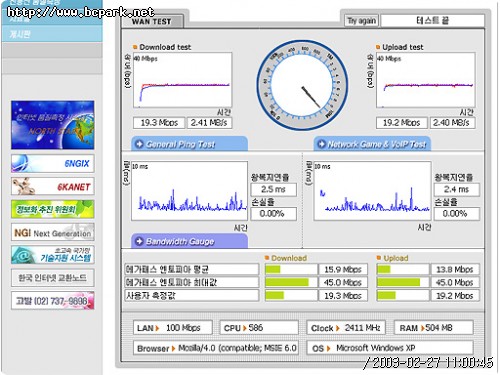Click the teal @ symbol support system banner
Screen dimensions: 500x375
(53, 255)
